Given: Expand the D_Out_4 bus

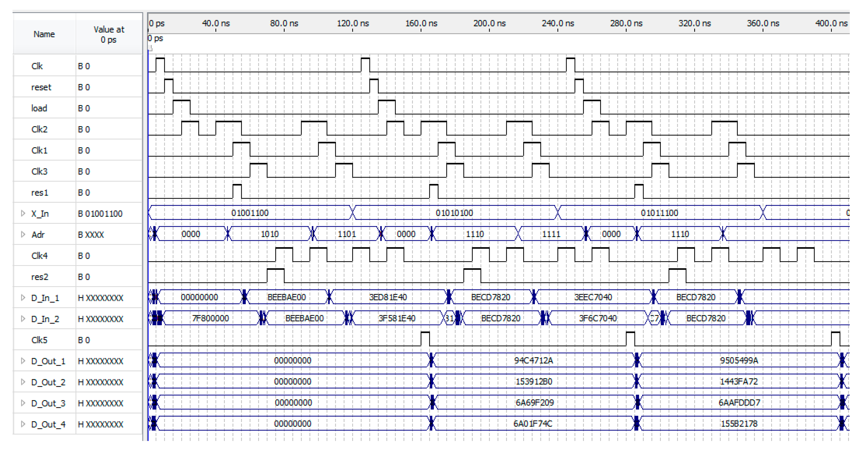Looking at the screenshot, I should tap(23, 424).
